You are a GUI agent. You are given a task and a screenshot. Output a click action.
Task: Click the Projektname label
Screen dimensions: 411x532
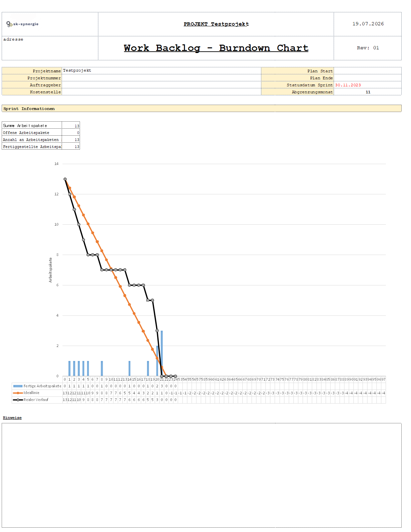click(x=47, y=71)
